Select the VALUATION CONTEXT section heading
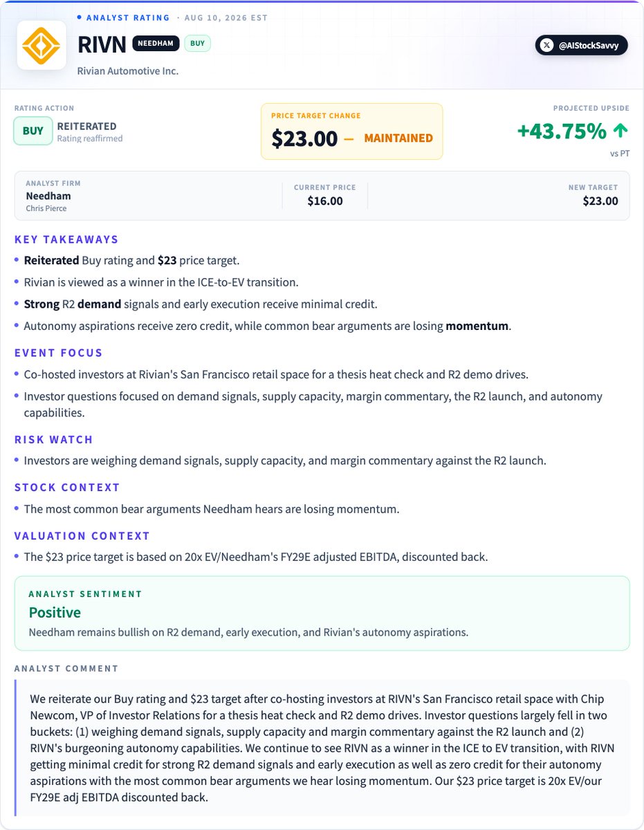This screenshot has height=830, width=644. point(82,535)
